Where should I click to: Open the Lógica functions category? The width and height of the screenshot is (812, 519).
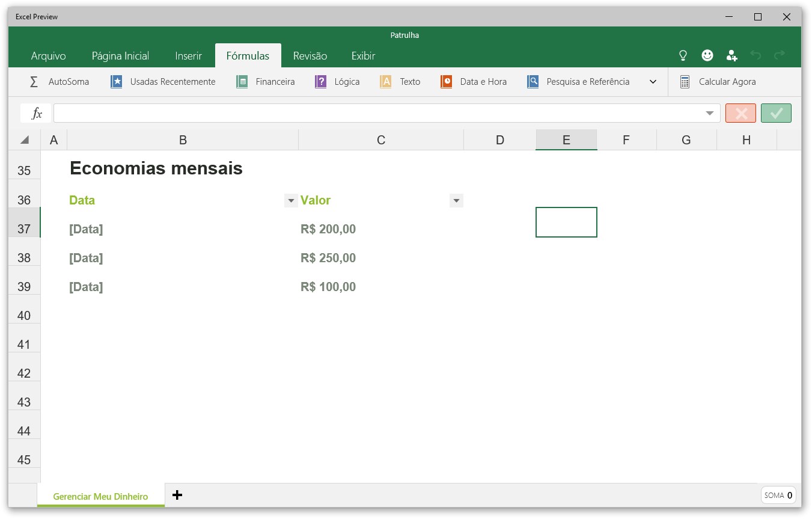click(337, 82)
